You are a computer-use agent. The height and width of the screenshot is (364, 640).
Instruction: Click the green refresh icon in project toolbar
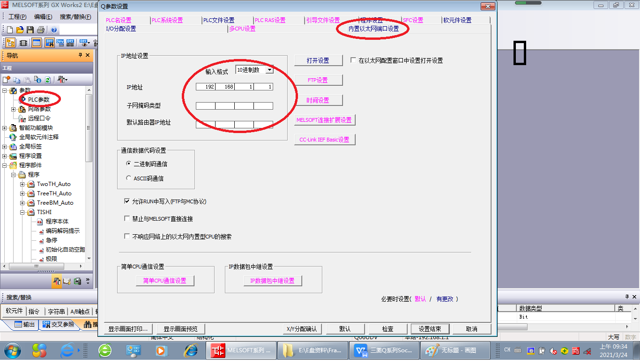pyautogui.click(x=47, y=80)
